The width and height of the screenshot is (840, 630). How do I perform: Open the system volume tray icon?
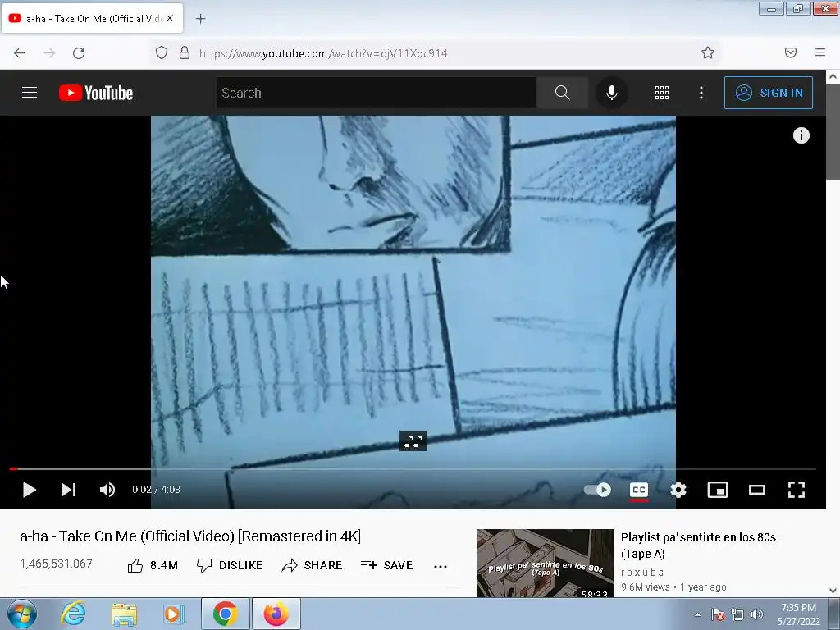(x=757, y=614)
